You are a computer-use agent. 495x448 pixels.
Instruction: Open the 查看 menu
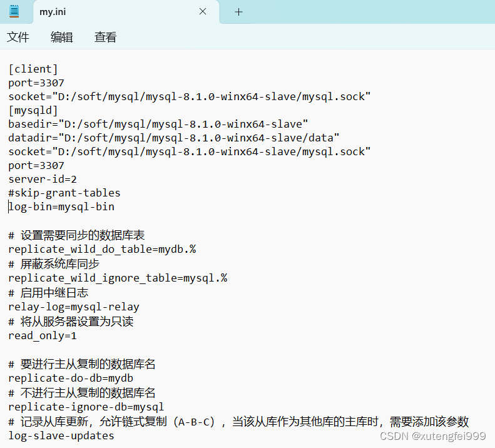(105, 38)
